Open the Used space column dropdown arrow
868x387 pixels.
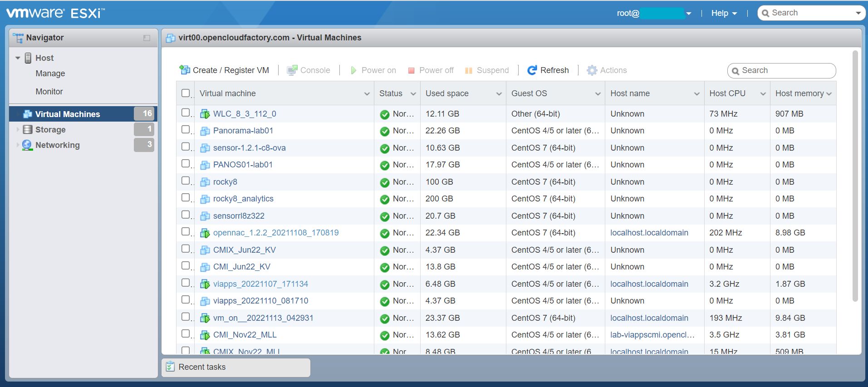point(499,94)
